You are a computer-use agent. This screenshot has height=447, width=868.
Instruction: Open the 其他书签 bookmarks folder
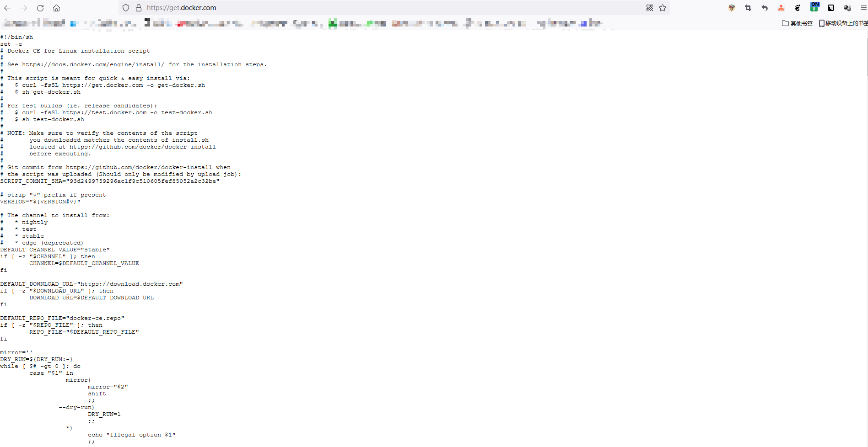click(797, 23)
